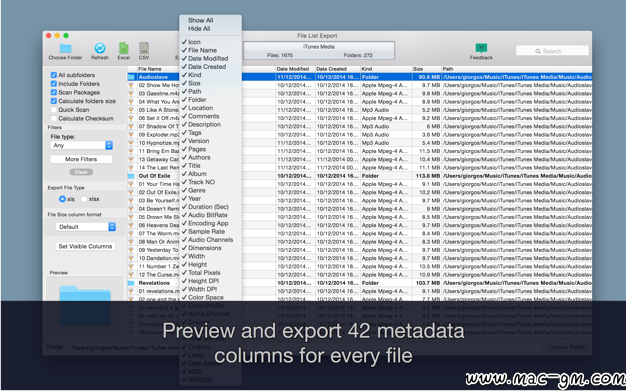Select the Audioslave folder row

point(360,77)
